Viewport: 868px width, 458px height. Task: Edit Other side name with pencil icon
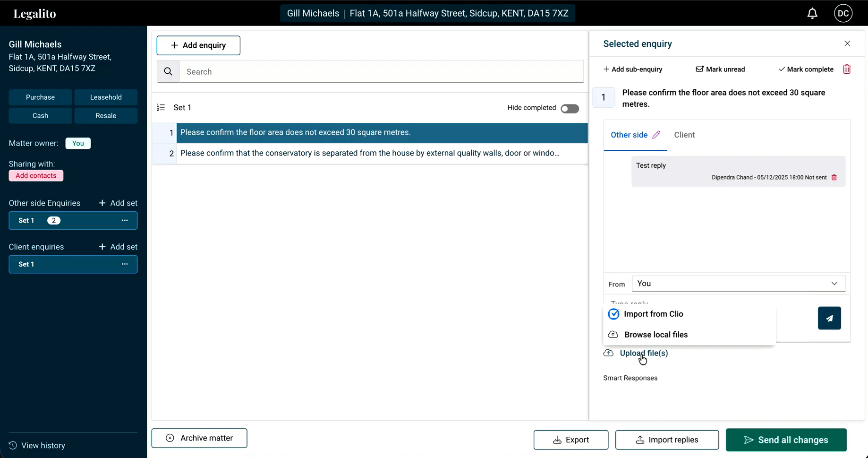[x=656, y=135]
